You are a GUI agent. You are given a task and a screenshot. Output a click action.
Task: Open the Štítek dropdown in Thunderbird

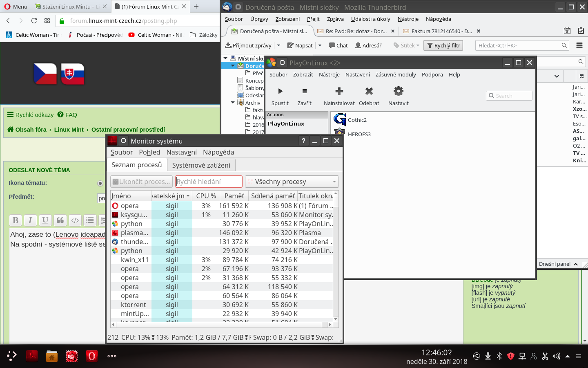[406, 45]
